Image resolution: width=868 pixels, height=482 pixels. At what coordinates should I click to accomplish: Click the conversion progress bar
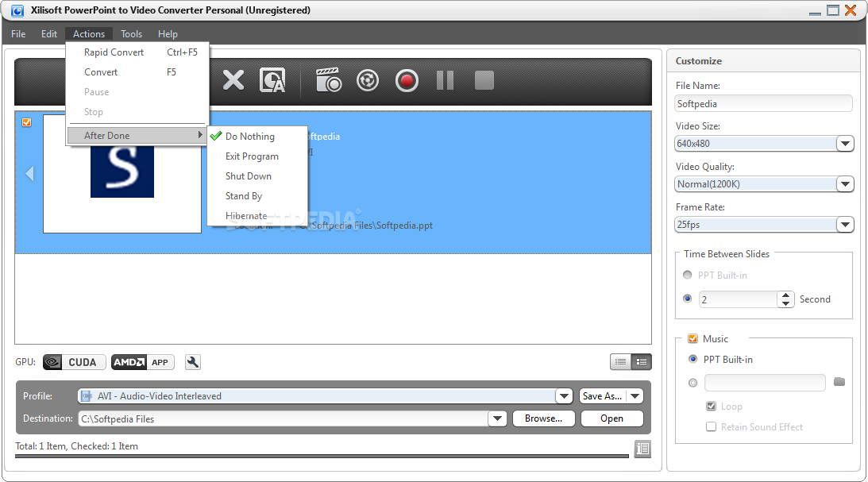pyautogui.click(x=322, y=457)
